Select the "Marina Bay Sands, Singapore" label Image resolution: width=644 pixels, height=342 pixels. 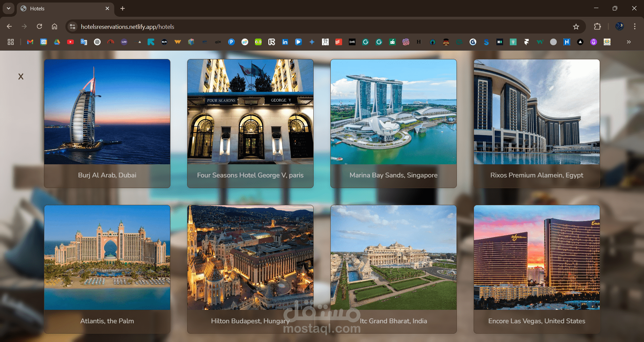(393, 175)
